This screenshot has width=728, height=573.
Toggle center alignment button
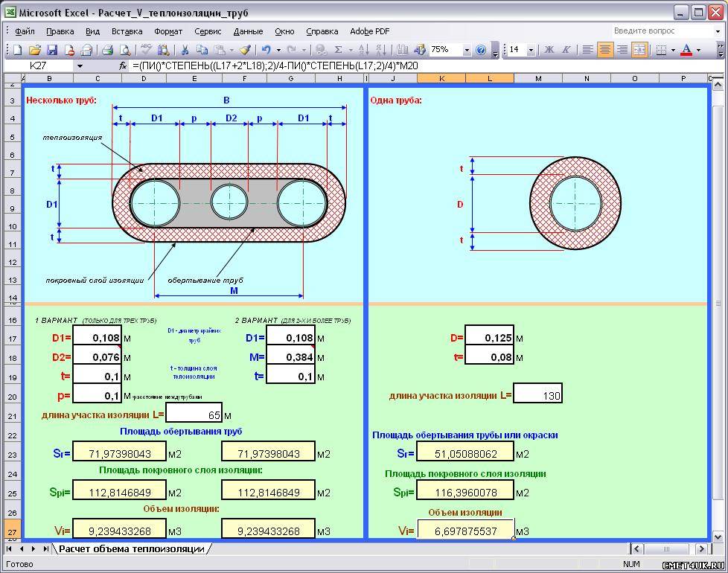(x=605, y=50)
